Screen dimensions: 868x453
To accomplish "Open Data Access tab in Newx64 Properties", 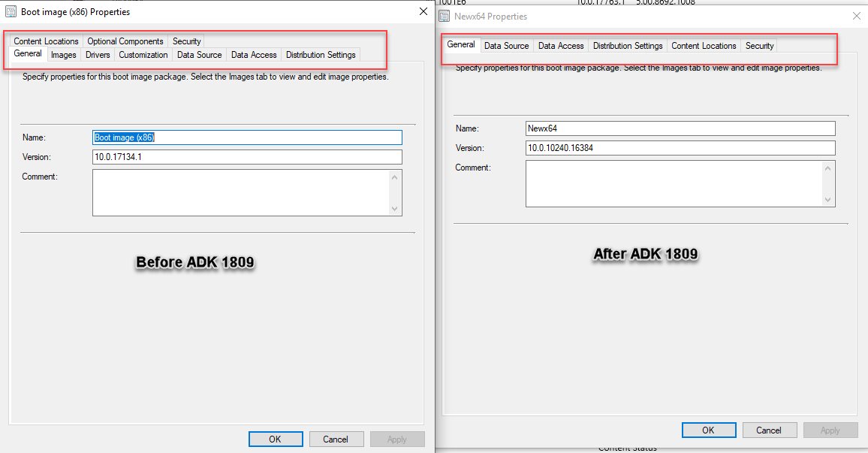I will tap(561, 46).
